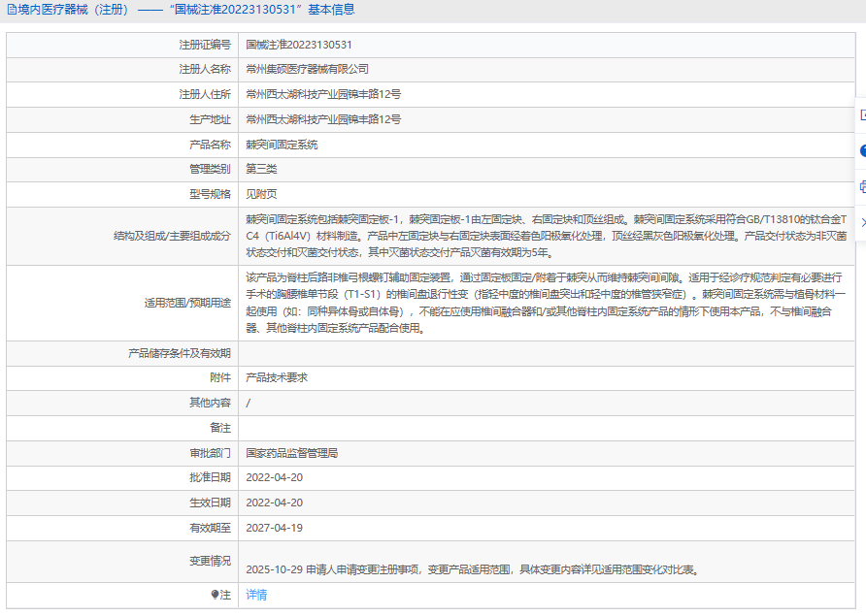The height and width of the screenshot is (616, 866).
Task: Click the 批准日期 label
Action: coord(210,477)
